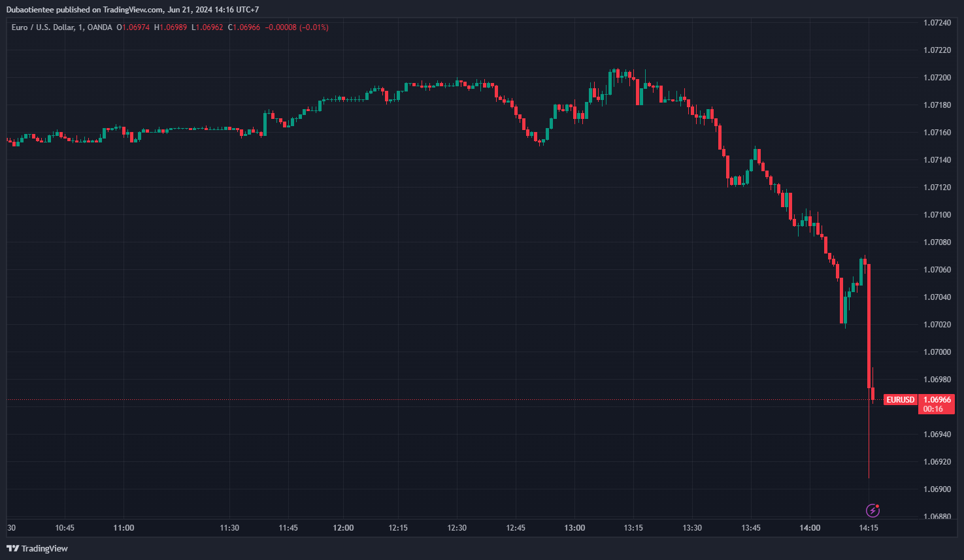Click the 12:00 time axis label
964x560 pixels.
click(343, 528)
